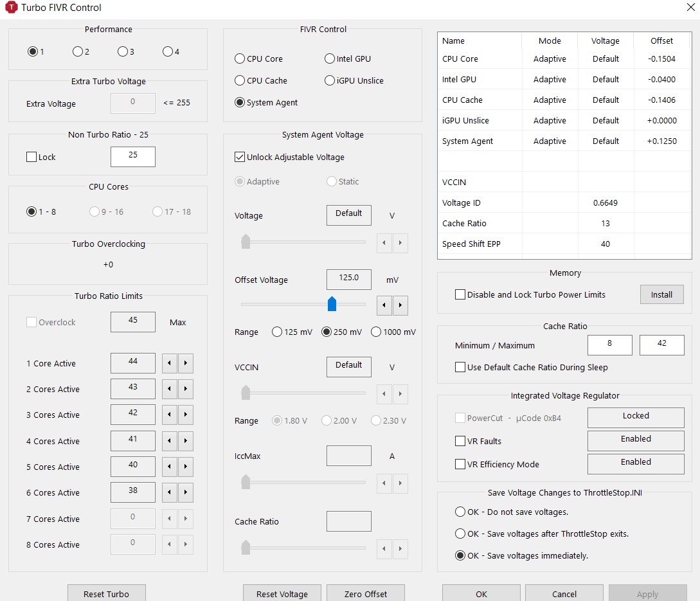Click the Reset Voltage button

click(282, 594)
